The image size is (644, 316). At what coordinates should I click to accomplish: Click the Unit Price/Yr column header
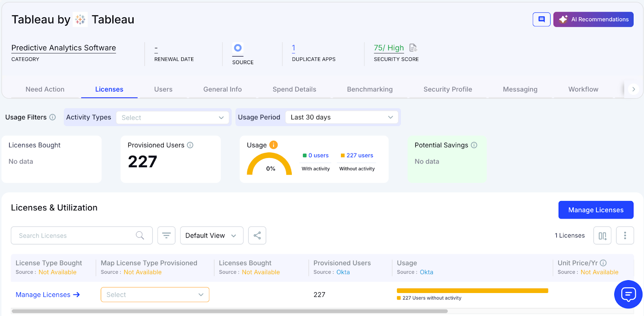click(578, 263)
